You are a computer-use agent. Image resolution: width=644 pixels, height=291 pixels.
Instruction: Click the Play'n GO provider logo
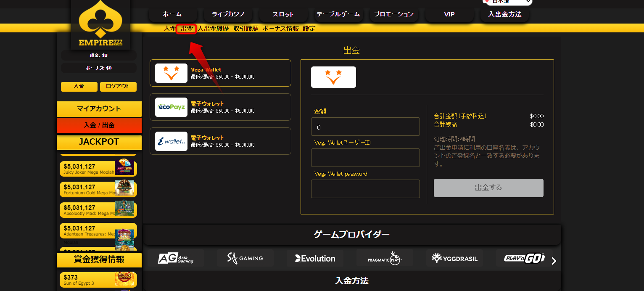tap(524, 258)
